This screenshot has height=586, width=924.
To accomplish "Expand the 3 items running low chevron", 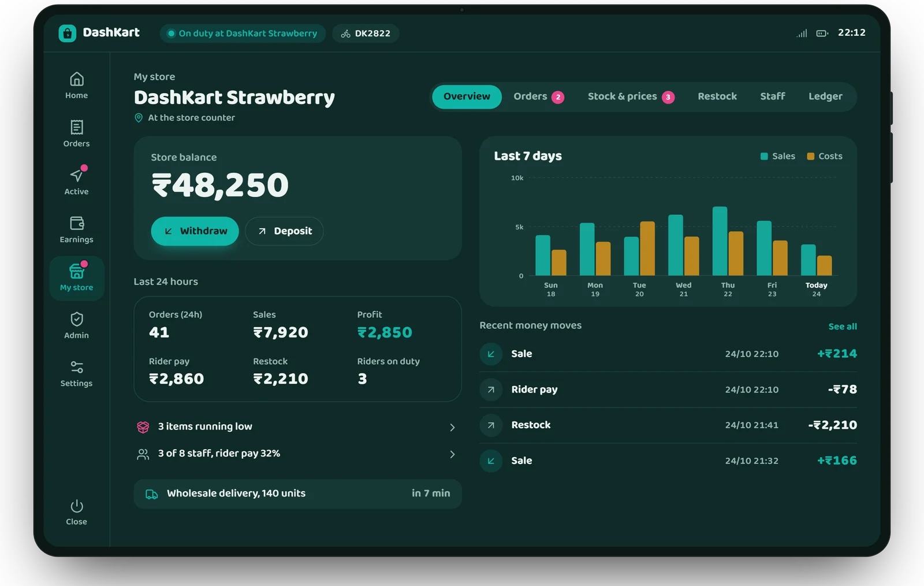I will point(452,428).
